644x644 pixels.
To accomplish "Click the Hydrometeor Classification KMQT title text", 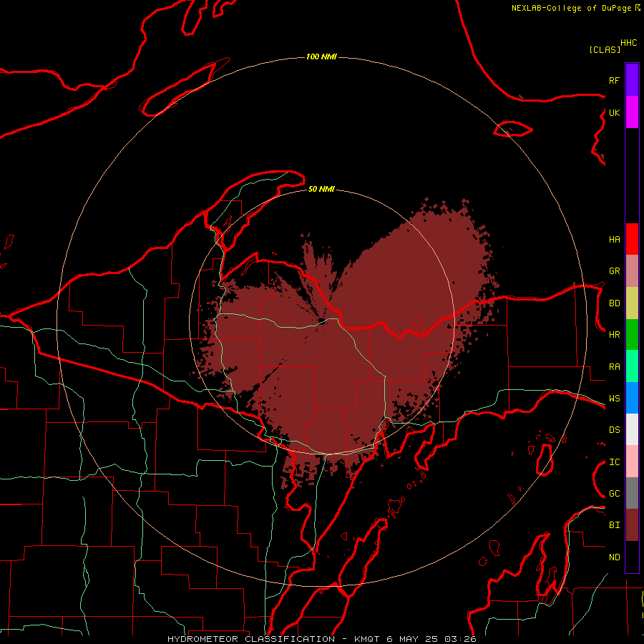I will (x=322, y=639).
